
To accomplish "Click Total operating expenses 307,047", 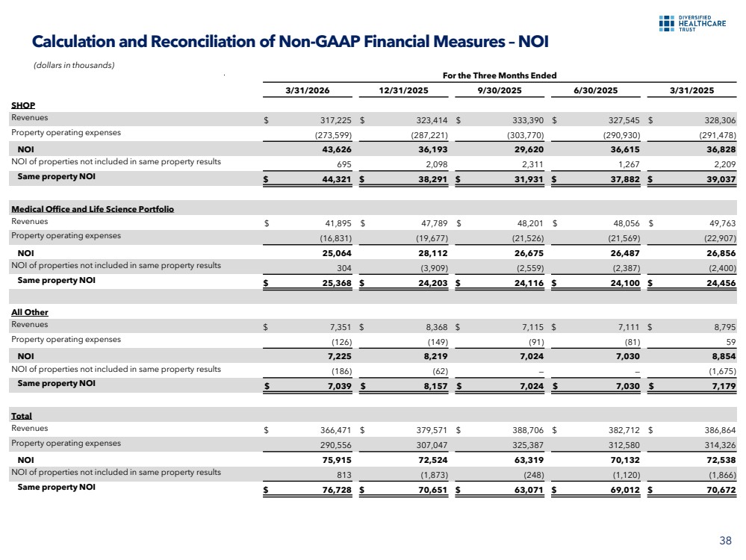I will 432,445.
